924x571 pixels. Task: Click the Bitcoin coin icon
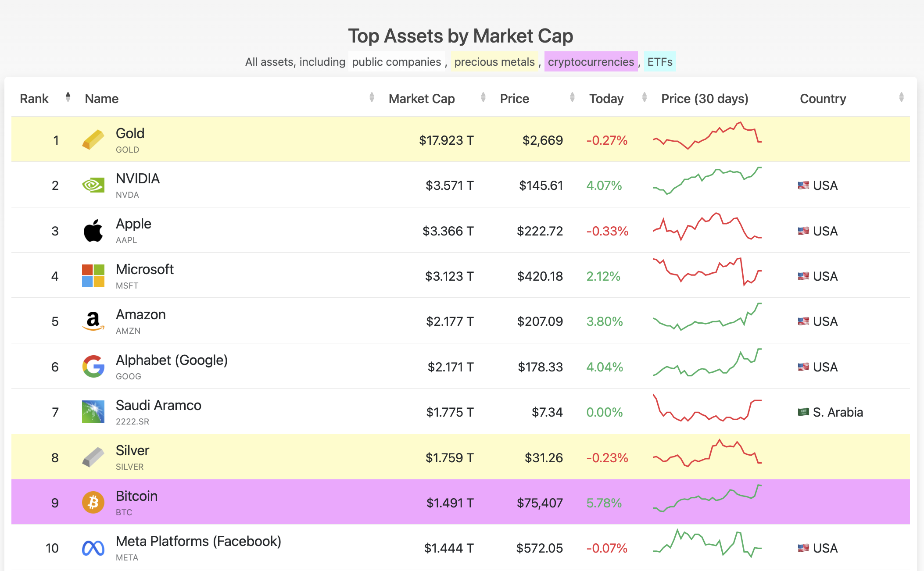tap(93, 503)
